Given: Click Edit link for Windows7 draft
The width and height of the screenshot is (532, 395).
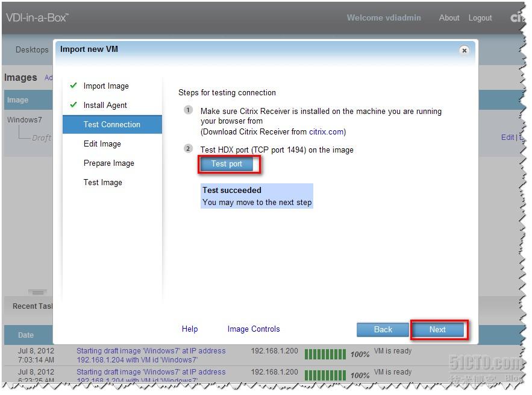Looking at the screenshot, I should 507,137.
